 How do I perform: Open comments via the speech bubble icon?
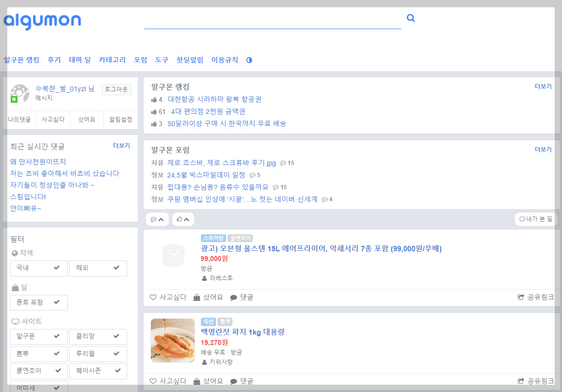pyautogui.click(x=233, y=297)
